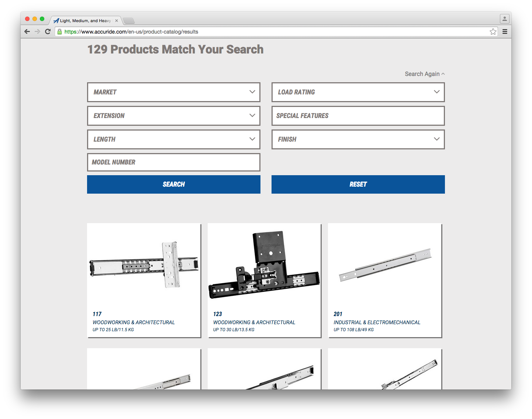
Task: Open the SPECIAL FEATURES dropdown
Action: (357, 115)
